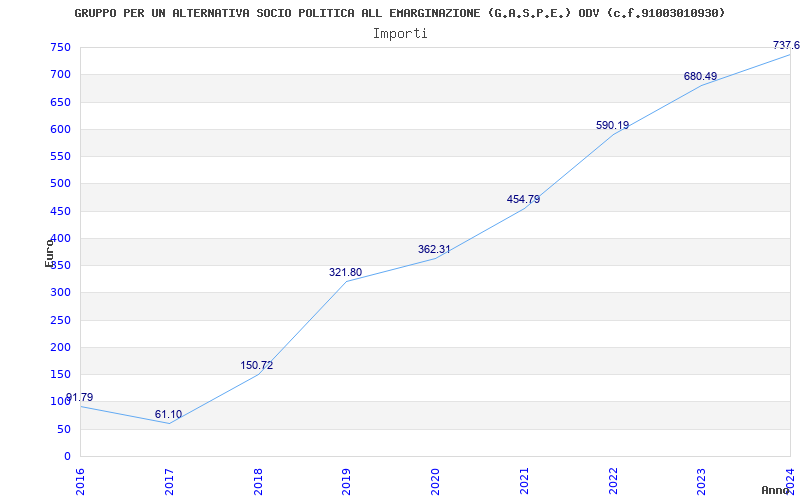Viewport: 800px width, 500px height.
Task: Click the x-axis year 2016
Action: click(x=80, y=481)
